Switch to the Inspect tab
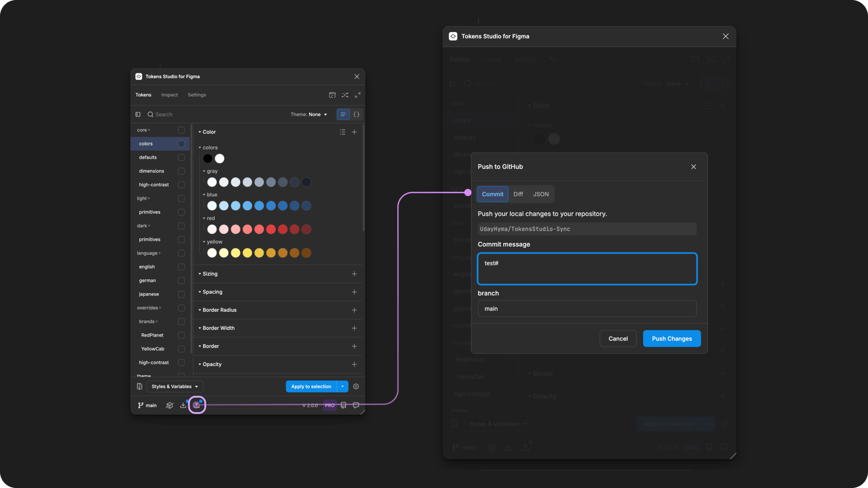 [x=170, y=95]
